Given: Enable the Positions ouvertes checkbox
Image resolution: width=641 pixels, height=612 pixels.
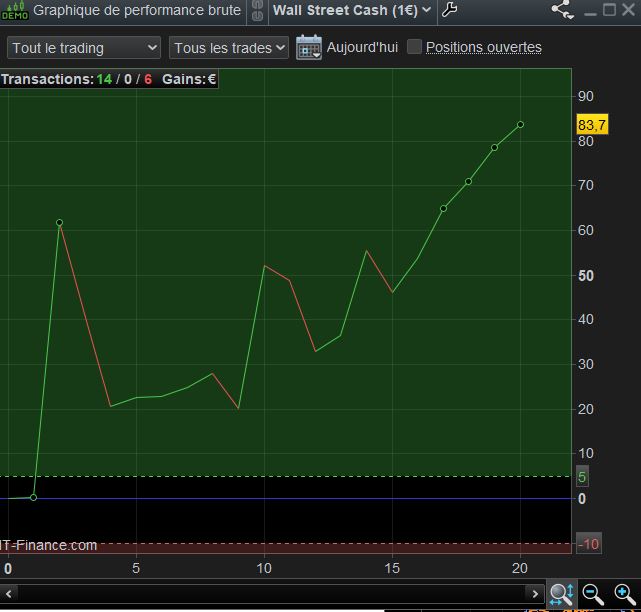Looking at the screenshot, I should coord(414,47).
